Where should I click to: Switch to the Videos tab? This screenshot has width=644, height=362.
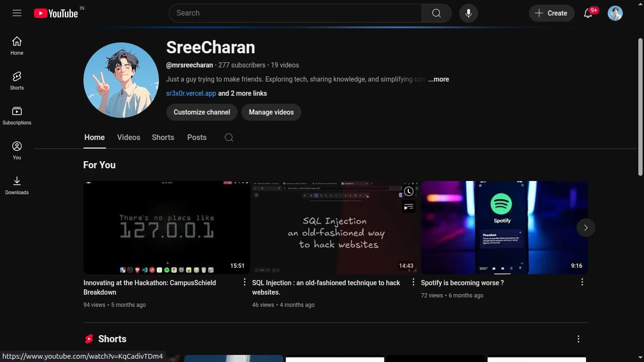(129, 138)
